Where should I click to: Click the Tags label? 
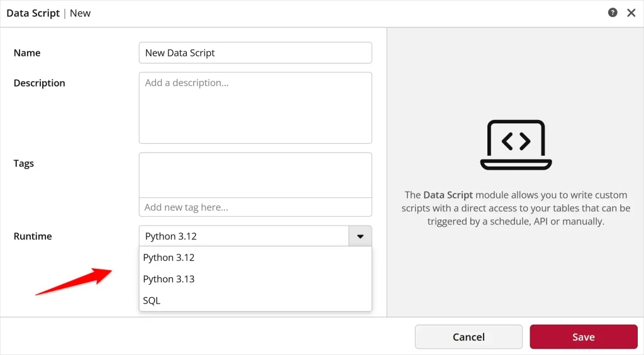24,163
